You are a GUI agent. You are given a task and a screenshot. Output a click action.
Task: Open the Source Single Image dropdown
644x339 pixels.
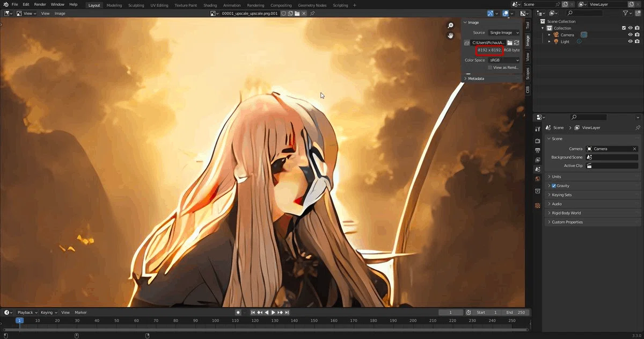tap(503, 33)
